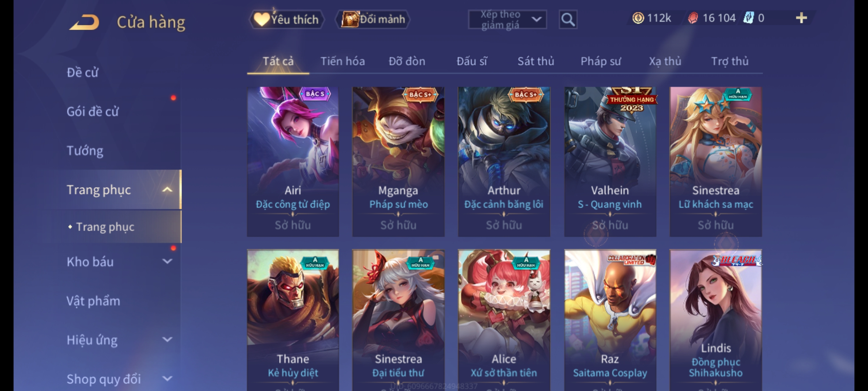
Task: Open Đổi mảnh chest exchange
Action: [373, 19]
